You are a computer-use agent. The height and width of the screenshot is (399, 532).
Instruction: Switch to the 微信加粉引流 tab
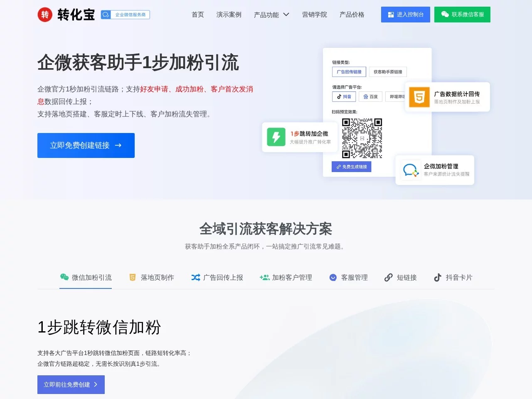pyautogui.click(x=86, y=277)
